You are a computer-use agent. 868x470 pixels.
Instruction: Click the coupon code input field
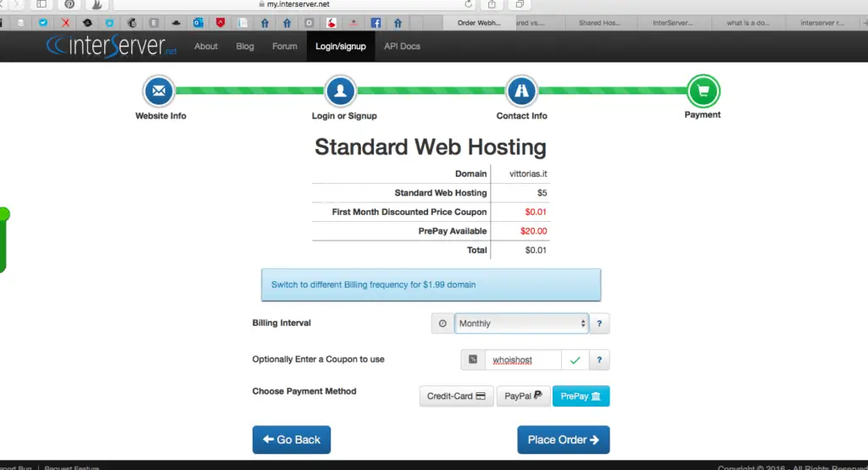(523, 360)
